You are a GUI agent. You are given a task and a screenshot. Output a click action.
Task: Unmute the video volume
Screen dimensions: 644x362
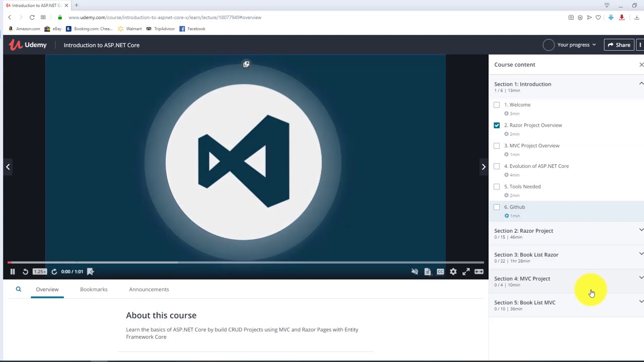click(415, 271)
